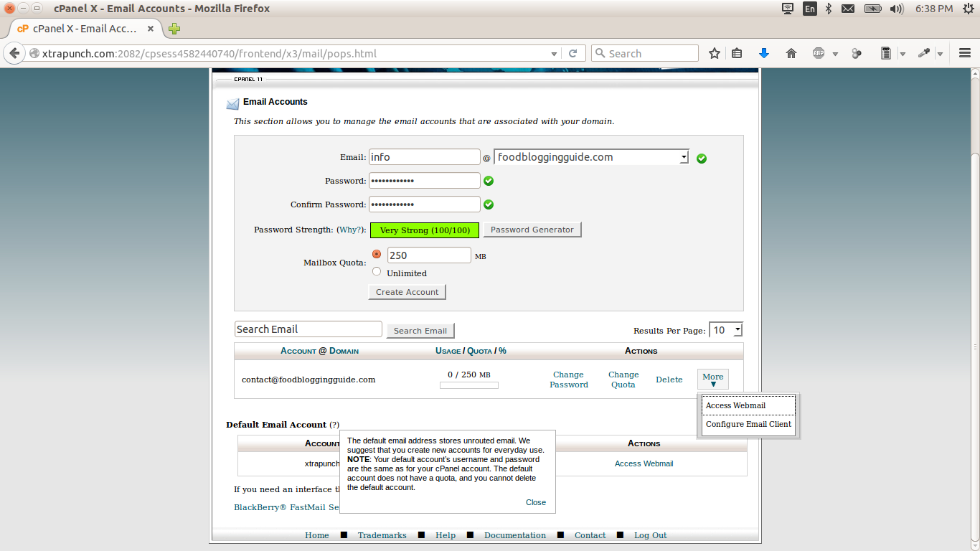
Task: Close the default email account tooltip
Action: click(536, 502)
